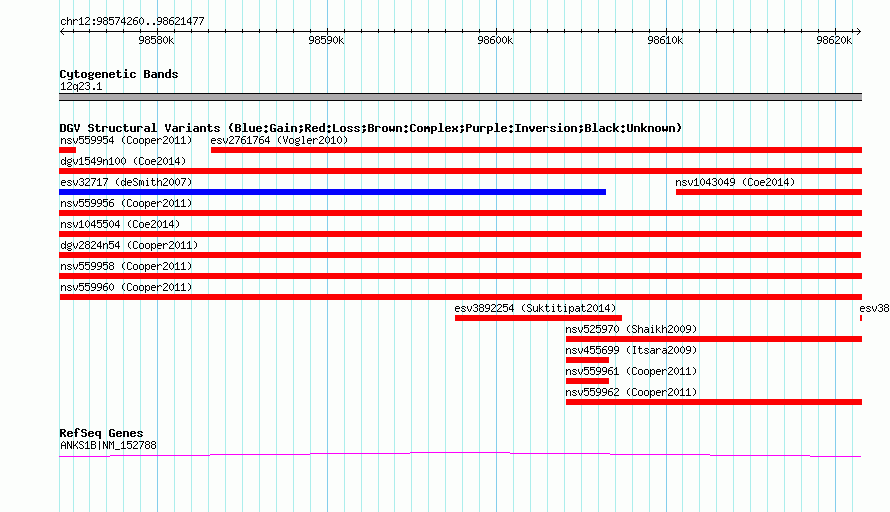Open the nsv455699 (Itsara2009) label
Image resolution: width=890 pixels, height=512 pixels.
631,350
